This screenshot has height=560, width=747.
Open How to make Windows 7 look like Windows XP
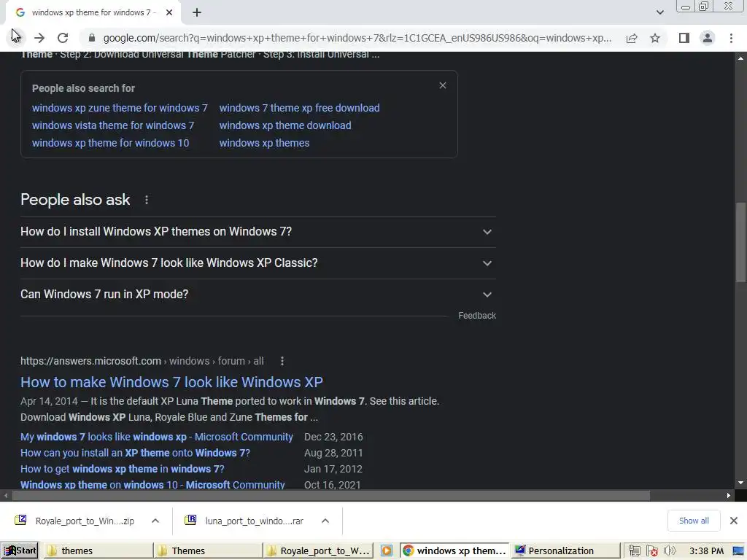coord(171,382)
